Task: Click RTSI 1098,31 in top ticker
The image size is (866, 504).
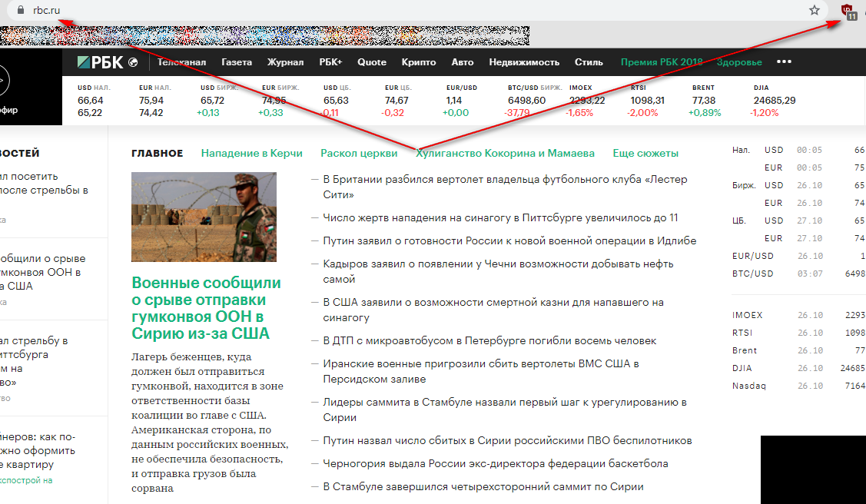Action: pyautogui.click(x=647, y=100)
